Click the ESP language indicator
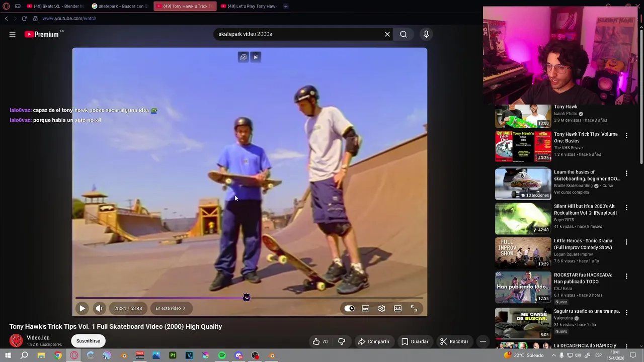The image size is (644, 362). pos(599,355)
